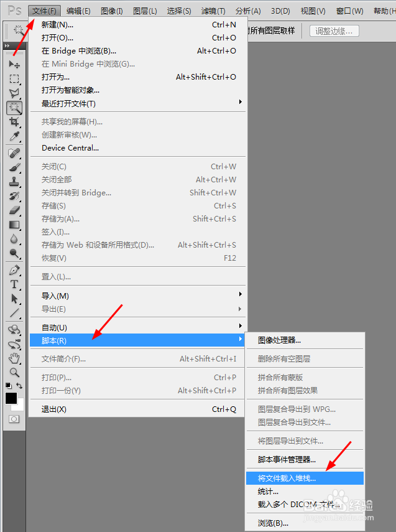Select the Path Selection tool
The height and width of the screenshot is (532, 396).
(x=14, y=299)
